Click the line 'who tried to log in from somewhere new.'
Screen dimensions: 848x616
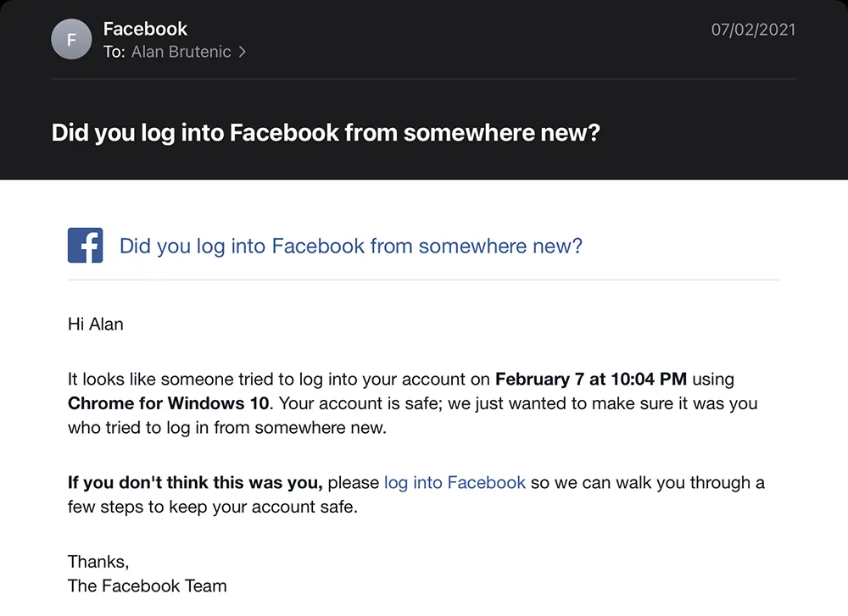coord(227,427)
